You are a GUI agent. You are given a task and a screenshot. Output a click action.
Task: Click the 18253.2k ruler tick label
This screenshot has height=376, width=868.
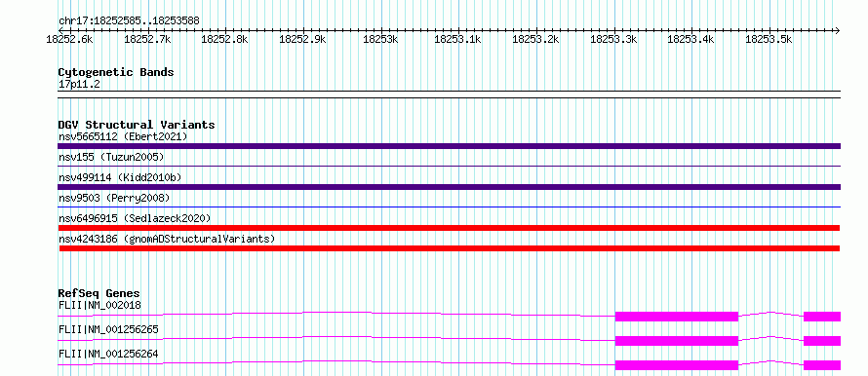(535, 39)
